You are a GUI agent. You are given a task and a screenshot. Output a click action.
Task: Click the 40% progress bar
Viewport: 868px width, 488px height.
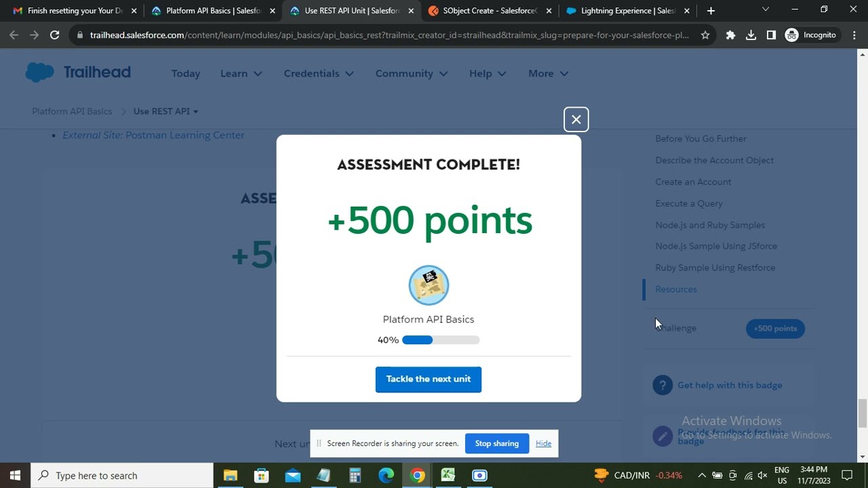(x=441, y=340)
